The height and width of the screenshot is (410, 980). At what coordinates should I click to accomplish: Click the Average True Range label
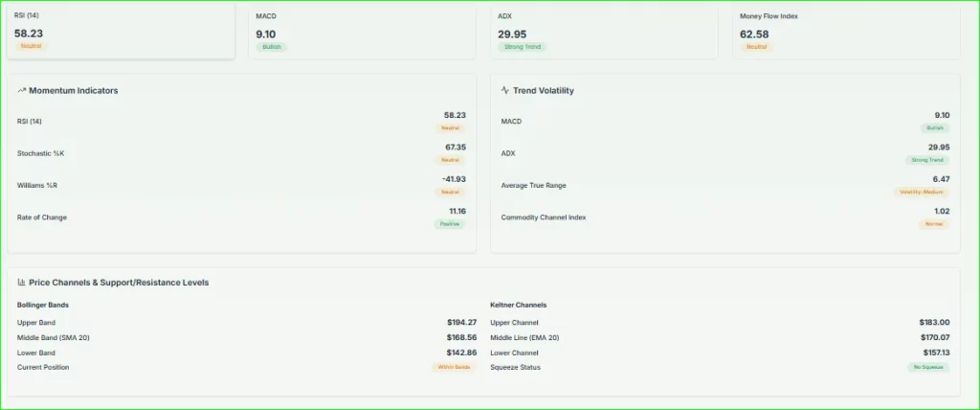(x=534, y=185)
